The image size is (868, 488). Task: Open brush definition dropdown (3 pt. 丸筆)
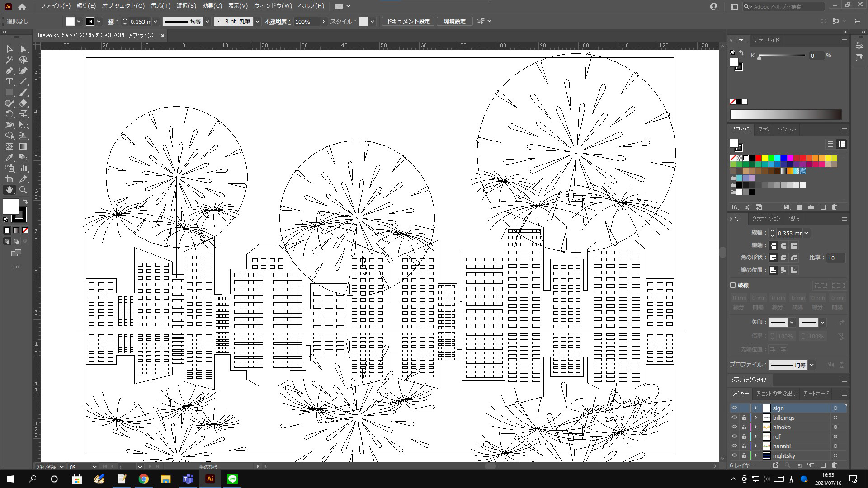click(257, 22)
